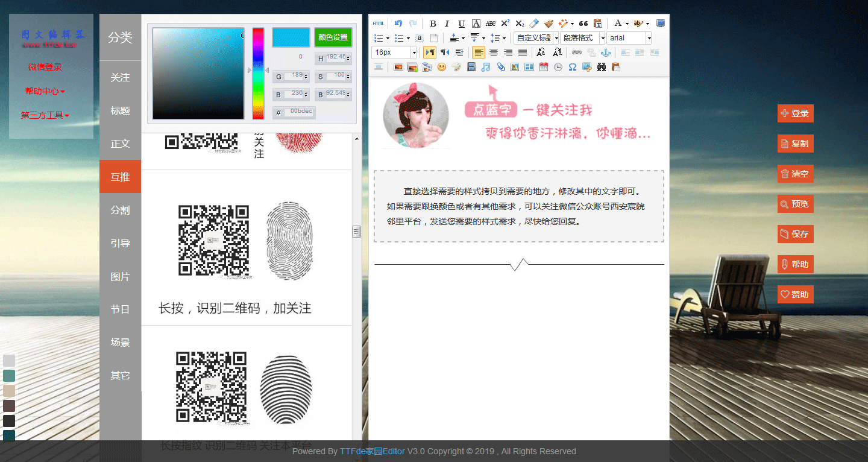Screen dimensions: 868x462
Task: Click the 预览 button
Action: point(795,204)
